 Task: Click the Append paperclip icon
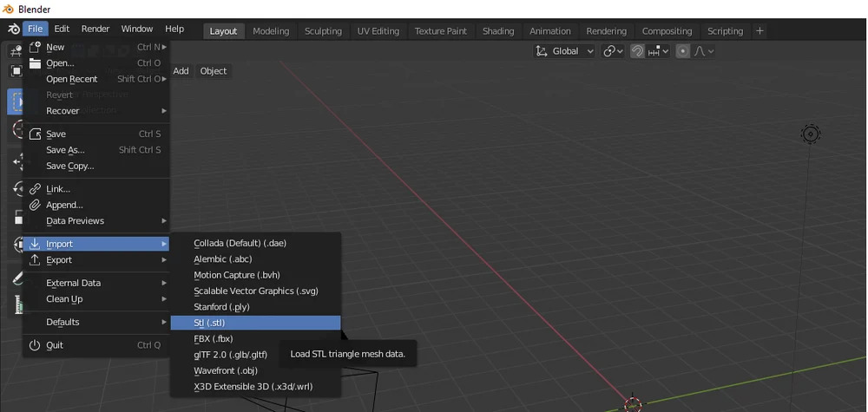[36, 206]
